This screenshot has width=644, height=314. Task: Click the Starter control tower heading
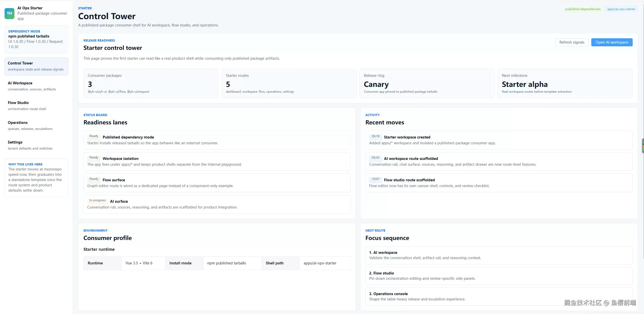[x=113, y=48]
